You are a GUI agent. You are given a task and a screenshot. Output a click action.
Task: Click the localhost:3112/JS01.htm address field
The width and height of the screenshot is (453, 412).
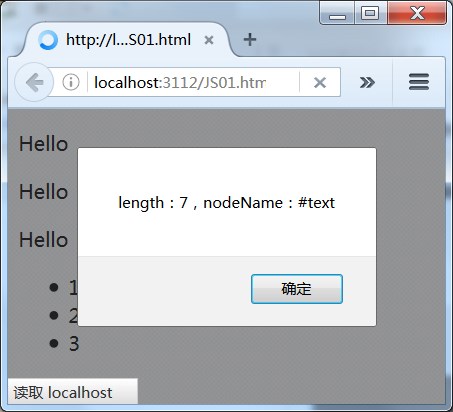(x=195, y=82)
